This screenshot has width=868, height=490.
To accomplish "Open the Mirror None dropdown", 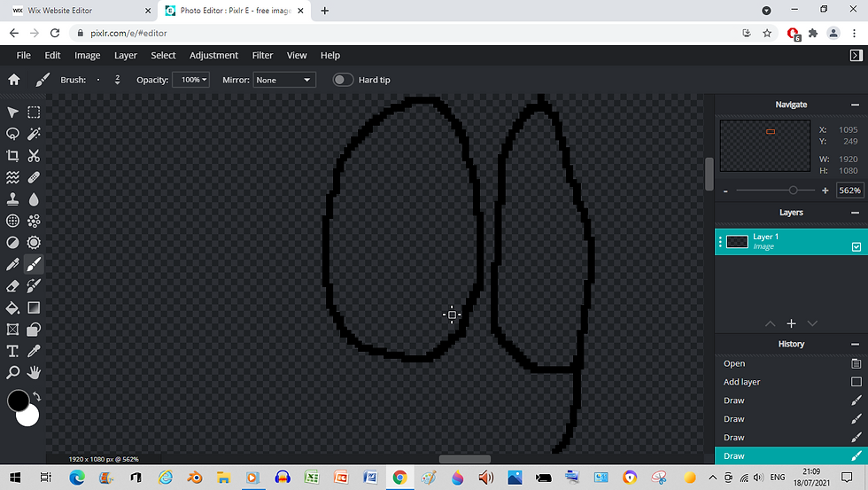I will [x=284, y=80].
